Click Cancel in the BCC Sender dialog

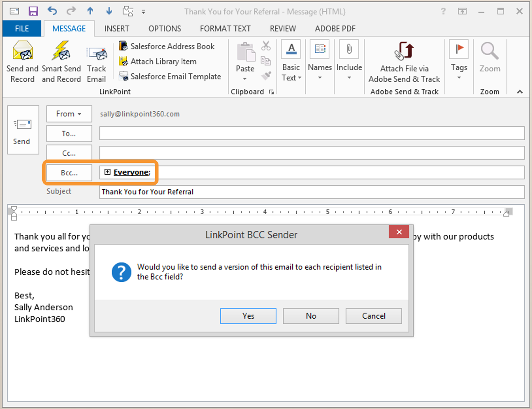tap(373, 316)
